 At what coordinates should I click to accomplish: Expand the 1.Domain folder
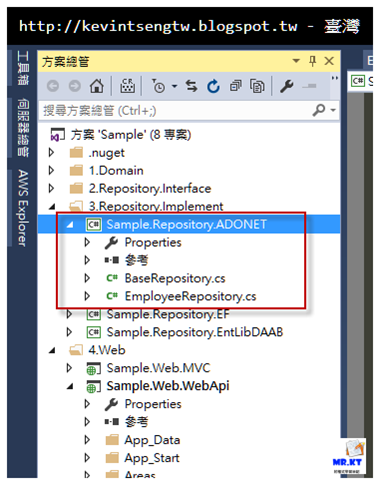tap(51, 171)
